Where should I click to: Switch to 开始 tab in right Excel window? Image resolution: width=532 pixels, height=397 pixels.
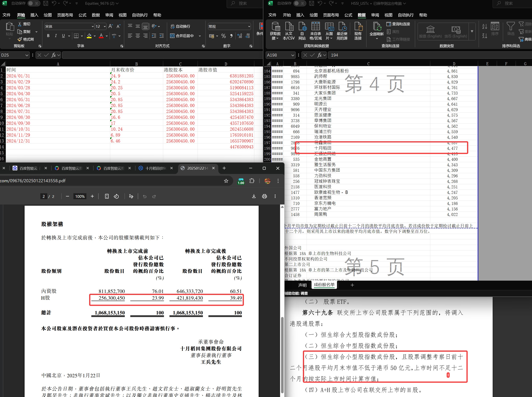coord(287,15)
